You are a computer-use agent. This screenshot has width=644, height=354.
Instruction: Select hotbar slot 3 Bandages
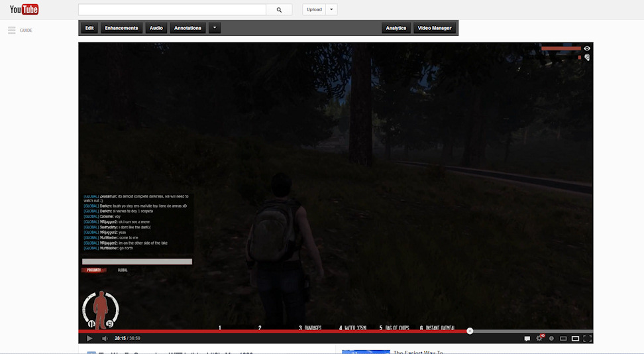coord(310,327)
